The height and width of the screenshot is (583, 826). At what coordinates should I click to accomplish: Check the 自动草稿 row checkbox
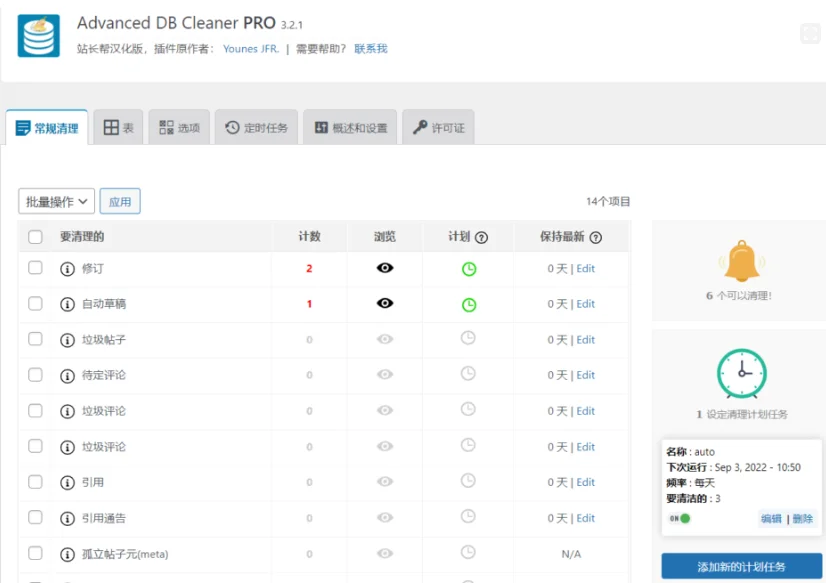(x=35, y=303)
